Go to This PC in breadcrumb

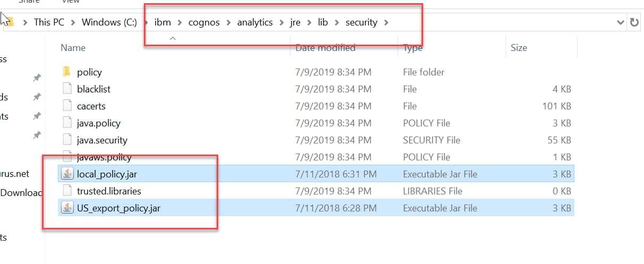[49, 22]
